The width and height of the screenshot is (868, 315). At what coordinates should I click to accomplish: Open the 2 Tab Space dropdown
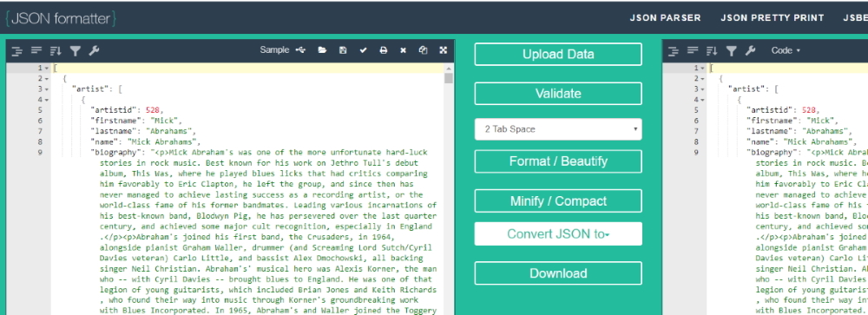click(558, 129)
